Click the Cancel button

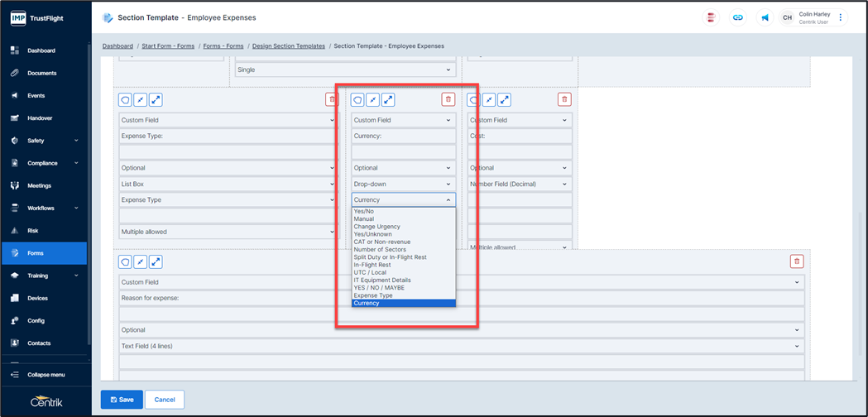coord(164,399)
